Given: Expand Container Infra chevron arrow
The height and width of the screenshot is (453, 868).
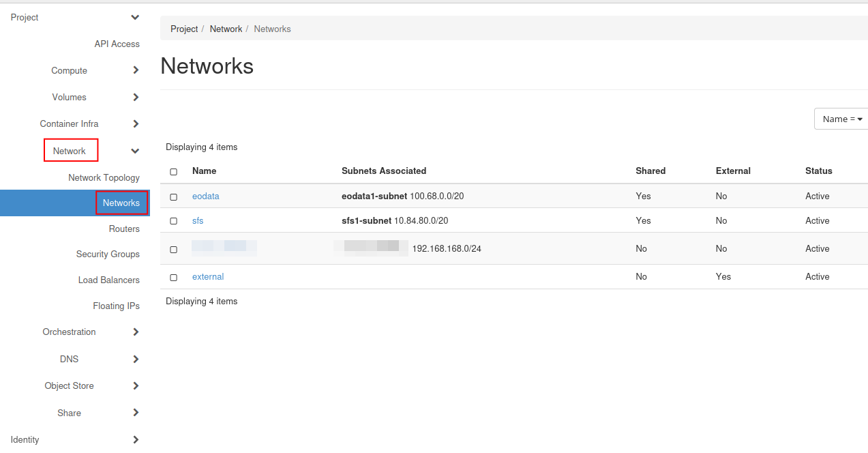Looking at the screenshot, I should (136, 124).
